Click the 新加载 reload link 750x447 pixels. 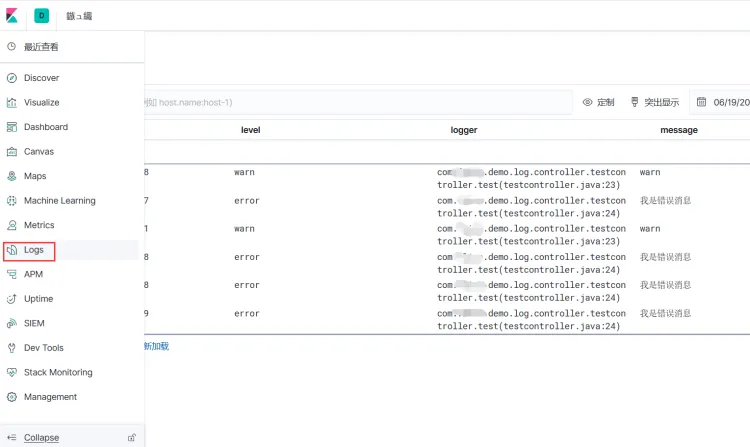(156, 346)
